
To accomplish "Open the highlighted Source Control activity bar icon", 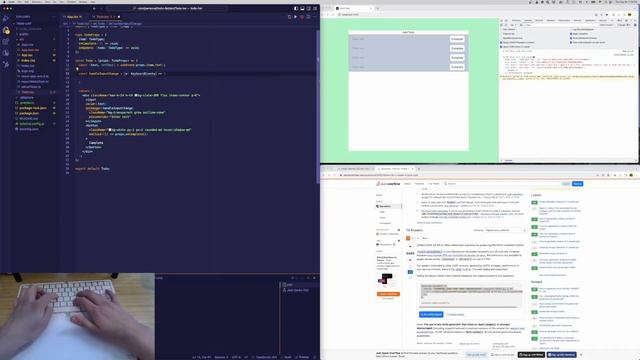I will (x=6, y=30).
